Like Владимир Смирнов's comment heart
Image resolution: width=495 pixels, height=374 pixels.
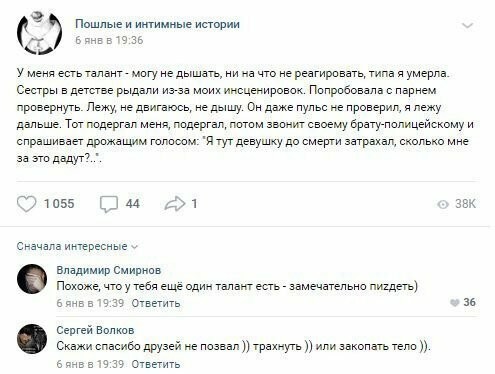455,302
